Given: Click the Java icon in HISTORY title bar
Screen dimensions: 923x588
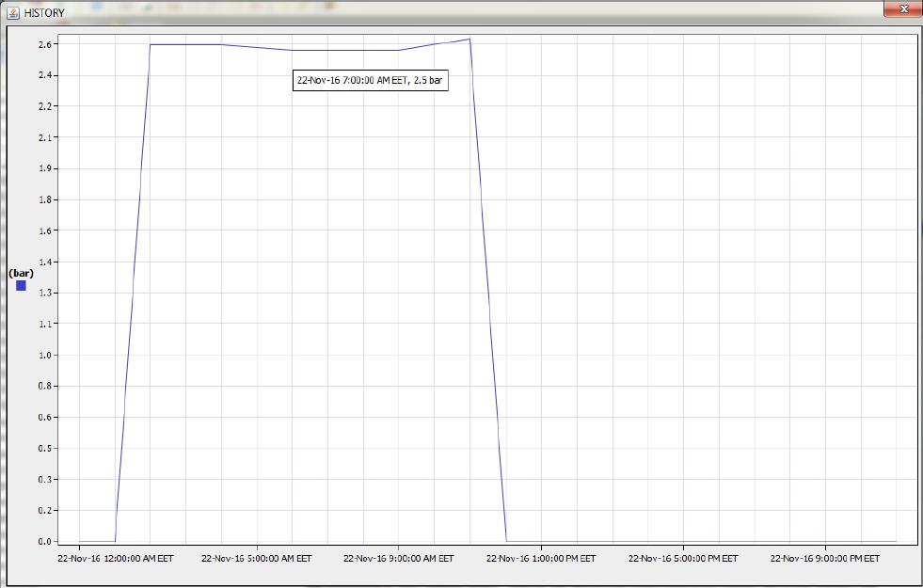Looking at the screenshot, I should 14,12.
